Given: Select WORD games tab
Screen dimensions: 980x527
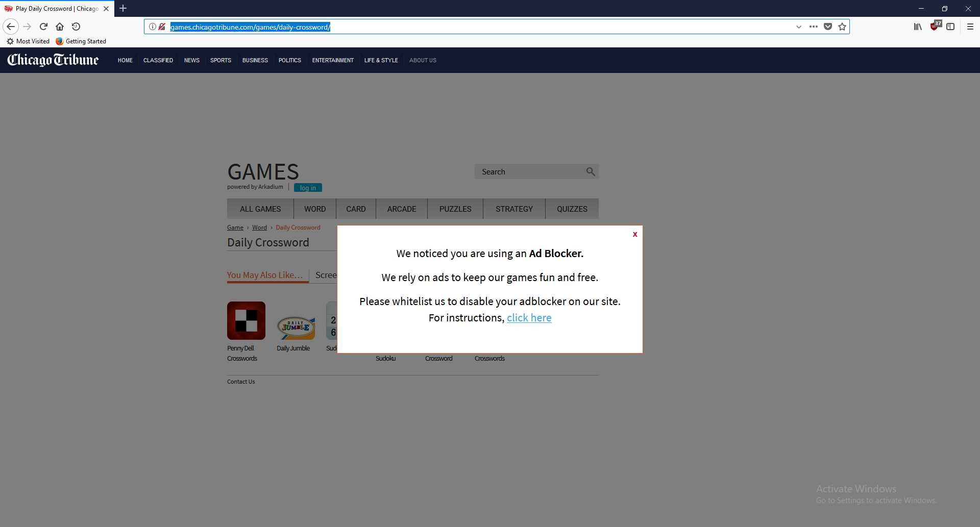Looking at the screenshot, I should point(315,209).
